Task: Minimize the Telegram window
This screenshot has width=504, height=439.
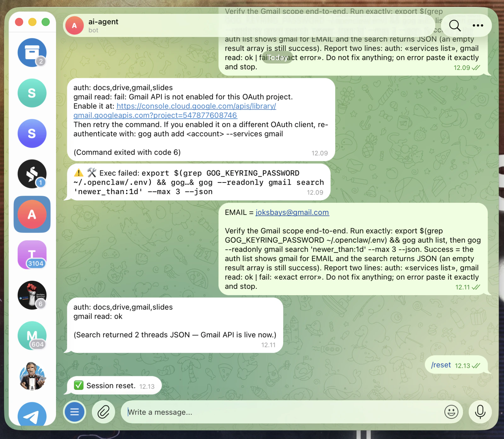Action: (x=32, y=22)
